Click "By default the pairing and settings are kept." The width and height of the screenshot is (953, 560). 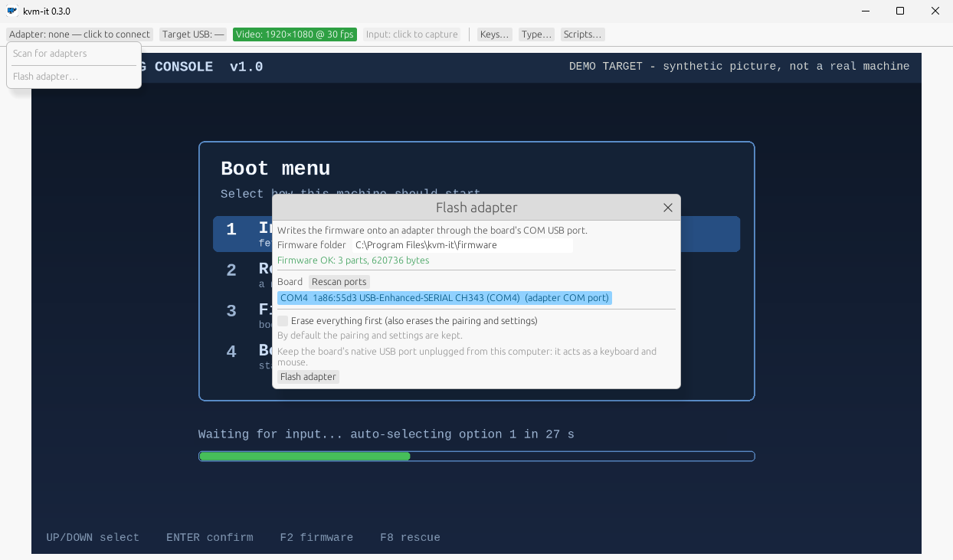click(x=370, y=336)
